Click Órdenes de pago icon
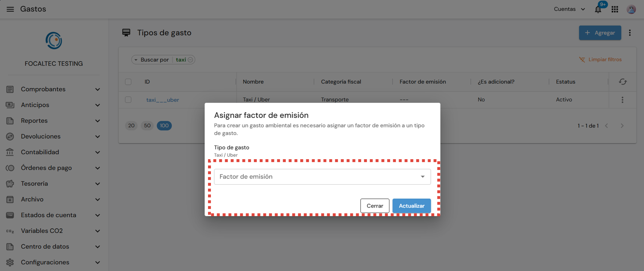 pos(10,168)
